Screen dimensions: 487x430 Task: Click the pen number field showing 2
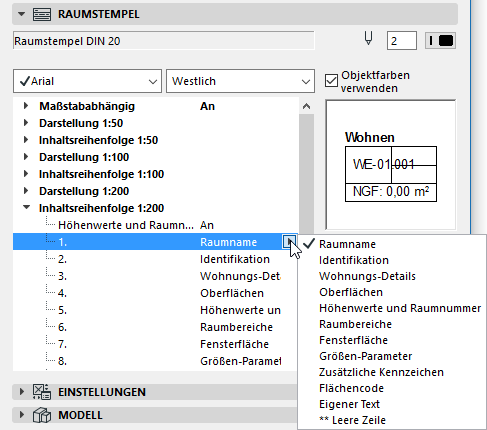[402, 41]
